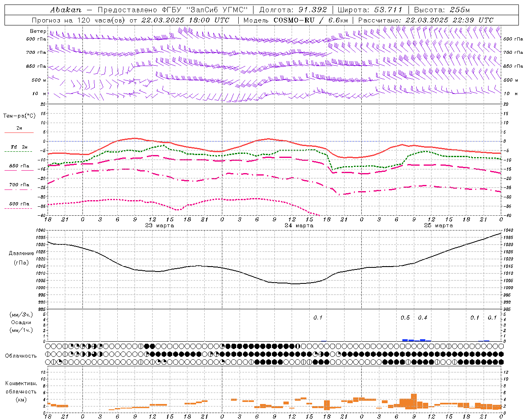Click "Прогноз на 120 часа(ов)" forecast text
The width and height of the screenshot is (525, 420).
(79, 20)
